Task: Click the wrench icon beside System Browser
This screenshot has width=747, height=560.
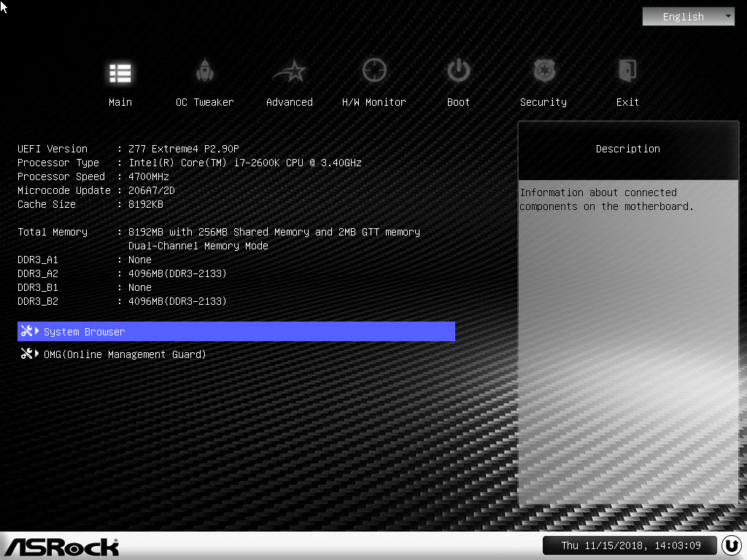Action: tap(27, 331)
